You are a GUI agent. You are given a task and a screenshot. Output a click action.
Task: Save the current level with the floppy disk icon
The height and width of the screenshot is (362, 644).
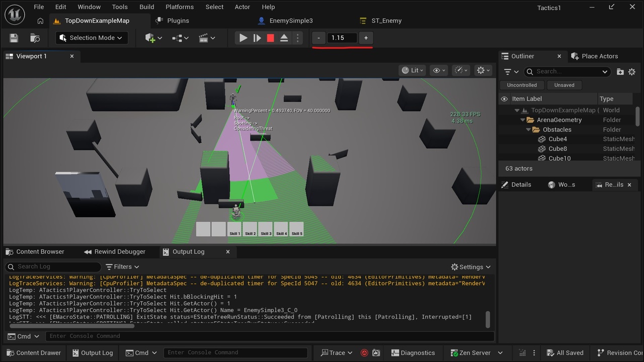pyautogui.click(x=14, y=38)
